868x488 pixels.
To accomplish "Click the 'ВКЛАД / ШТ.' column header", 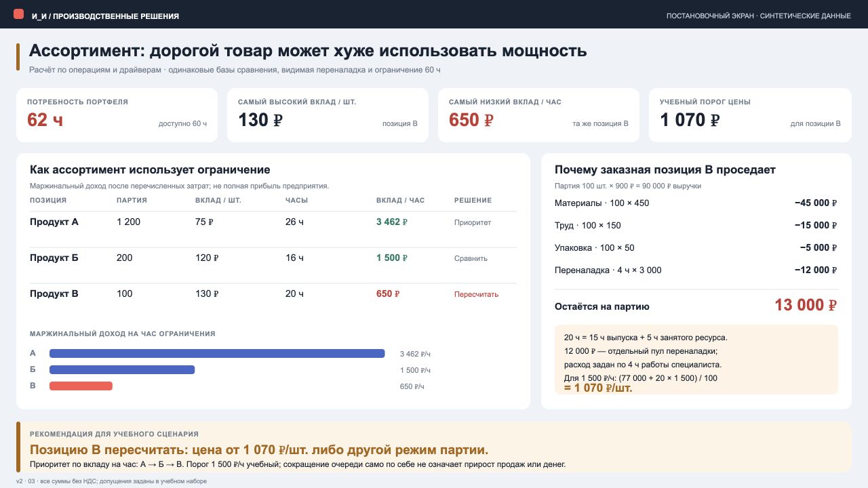I will [x=218, y=201].
